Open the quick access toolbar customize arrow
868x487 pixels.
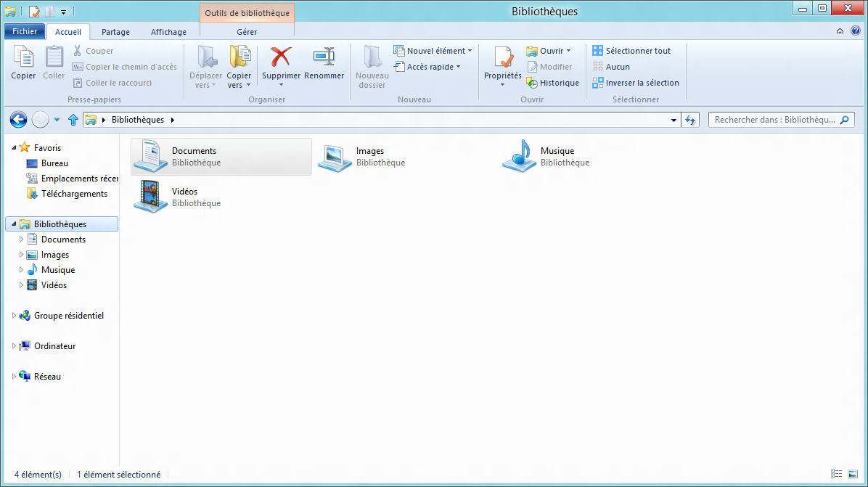(x=64, y=12)
